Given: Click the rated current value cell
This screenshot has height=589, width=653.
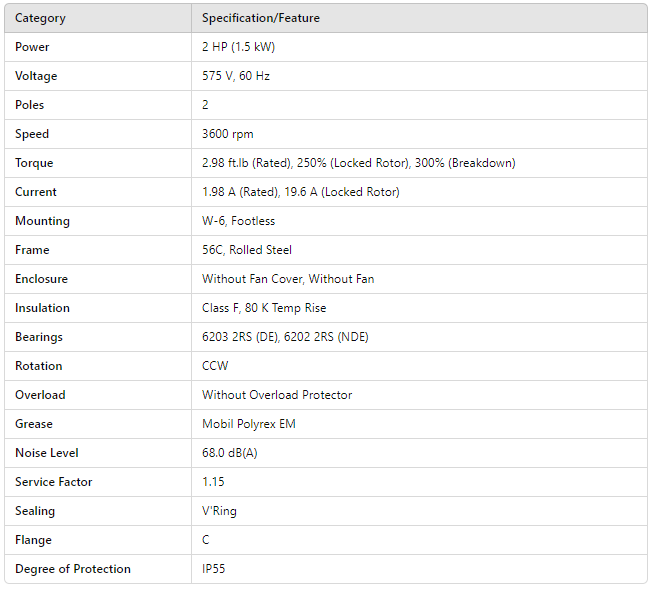Looking at the screenshot, I should [300, 192].
